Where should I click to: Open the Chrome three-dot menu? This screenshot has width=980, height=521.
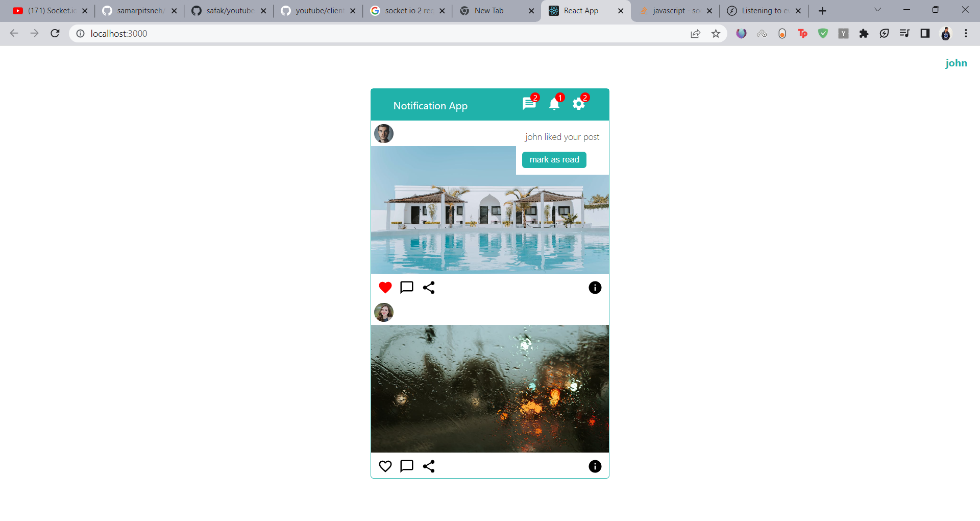click(x=966, y=33)
